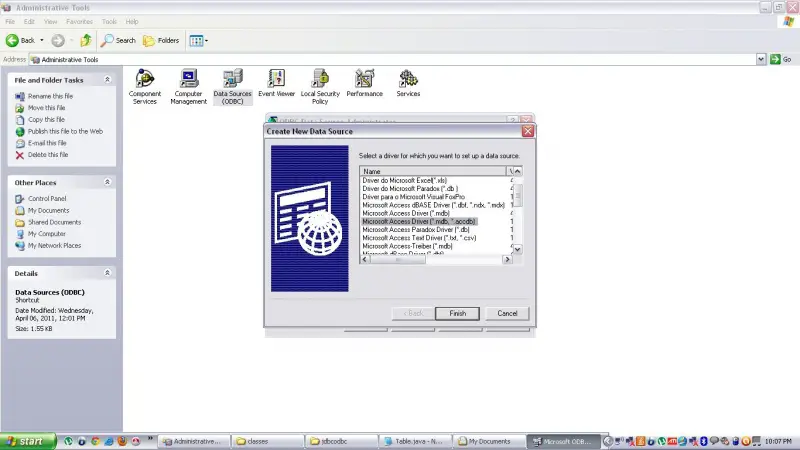Open Search pane in Explorer
The width and height of the screenshot is (800, 450).
[118, 40]
